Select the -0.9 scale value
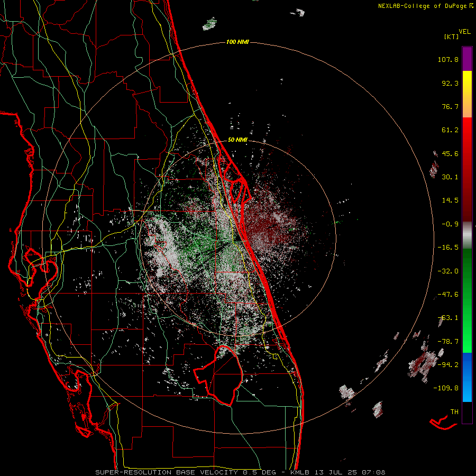476x476 pixels. pyautogui.click(x=450, y=224)
